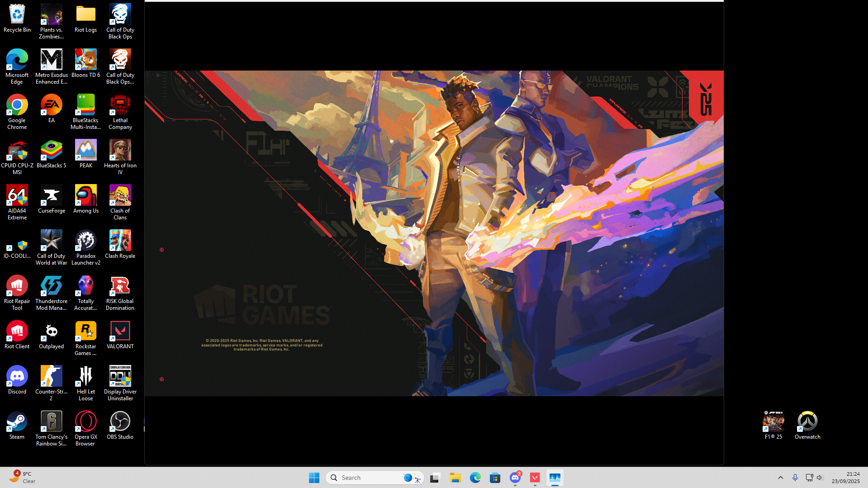
Task: Select the Clash of Clans shortcut
Action: (120, 203)
